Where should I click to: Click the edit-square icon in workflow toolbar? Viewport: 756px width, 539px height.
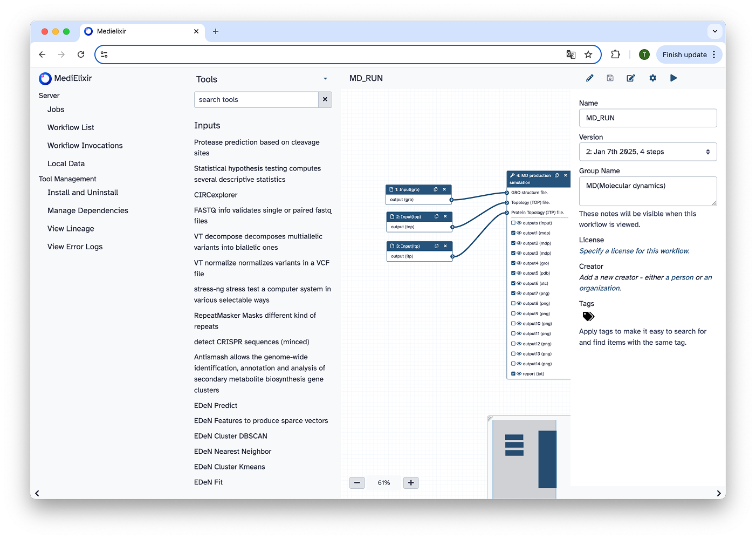coord(630,78)
